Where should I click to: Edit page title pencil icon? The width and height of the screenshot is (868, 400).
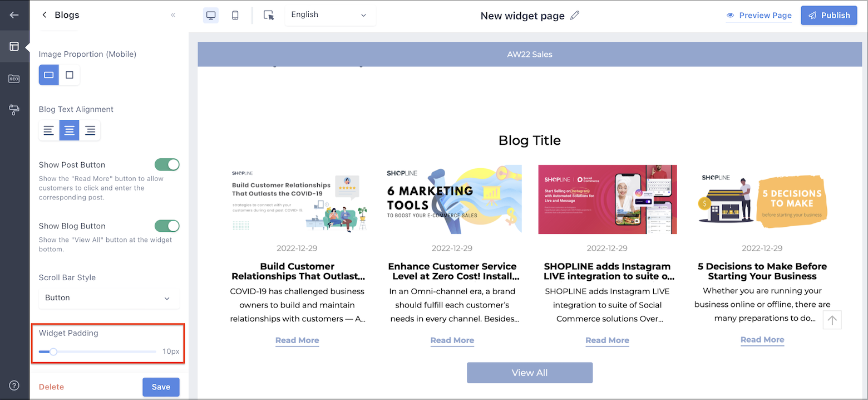[575, 16]
